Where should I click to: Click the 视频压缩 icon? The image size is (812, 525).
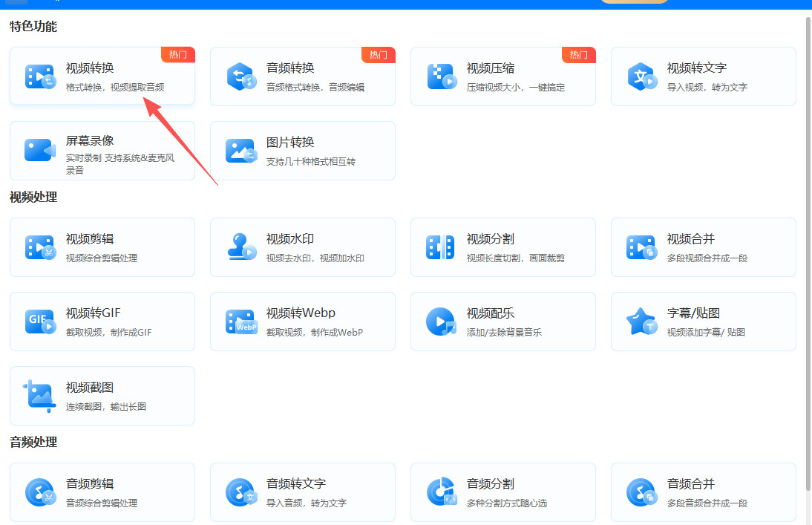441,76
